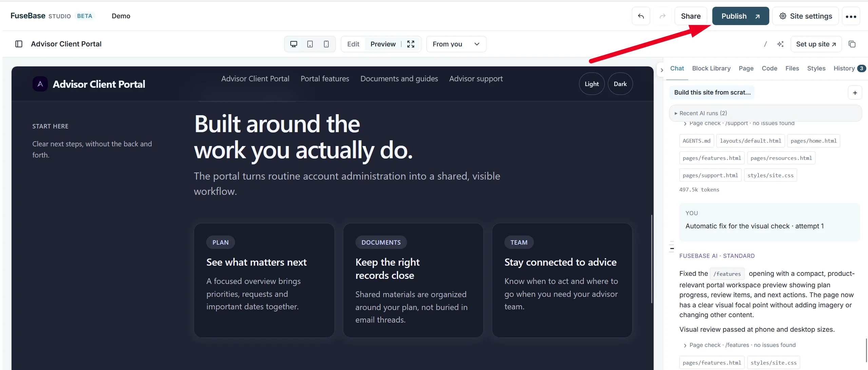The image size is (868, 370).
Task: Open the From you dropdown
Action: (456, 44)
